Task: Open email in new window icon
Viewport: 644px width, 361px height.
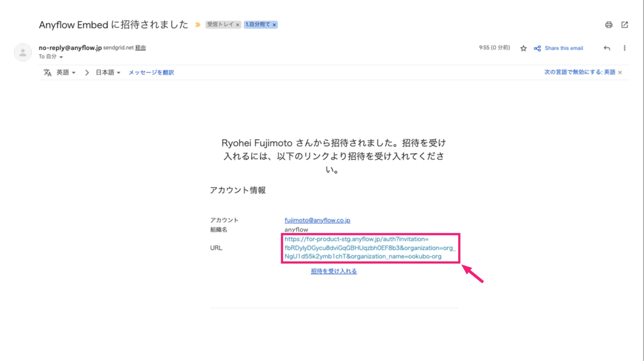Action: pyautogui.click(x=624, y=25)
